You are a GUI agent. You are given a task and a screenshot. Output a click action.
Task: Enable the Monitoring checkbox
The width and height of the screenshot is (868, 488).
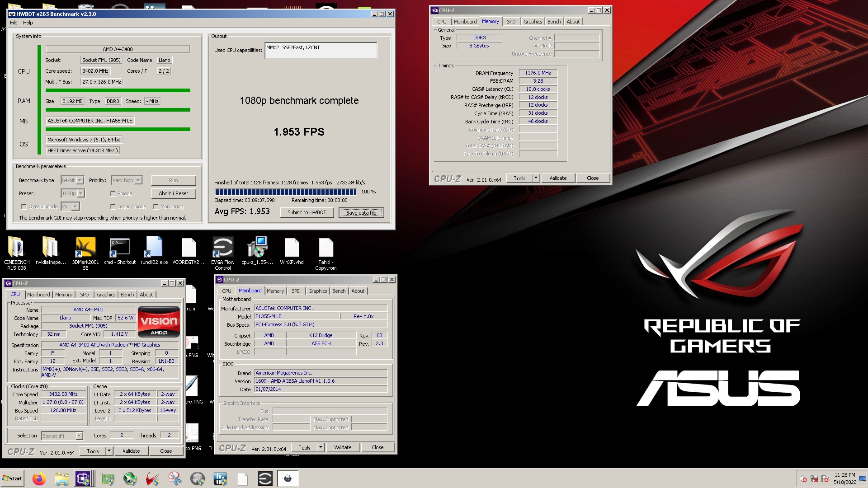[156, 206]
